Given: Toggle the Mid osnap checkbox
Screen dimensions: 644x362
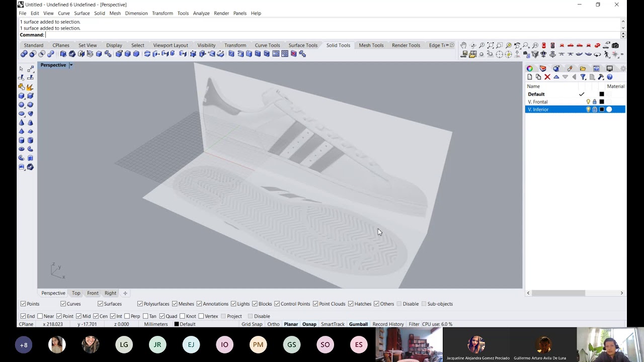Looking at the screenshot, I should pos(78,316).
